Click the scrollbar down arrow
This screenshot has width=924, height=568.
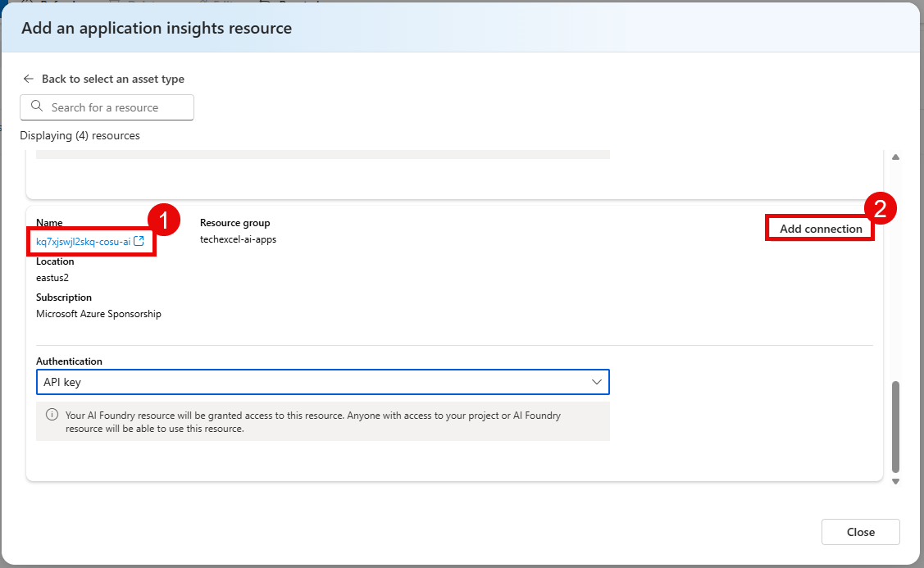[x=895, y=482]
